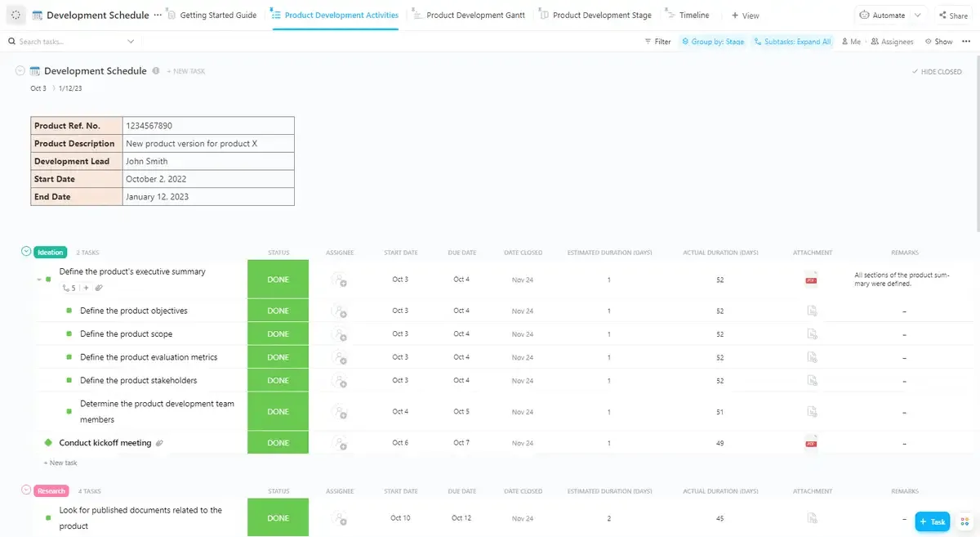Open the PDF attachment on executive summary row
Viewport: 980px width, 537px height.
tap(811, 280)
